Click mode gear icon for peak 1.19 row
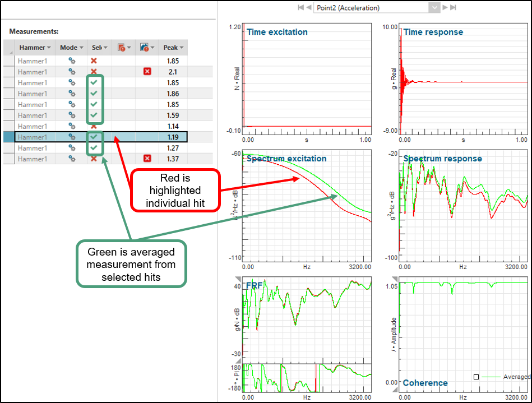 72,137
